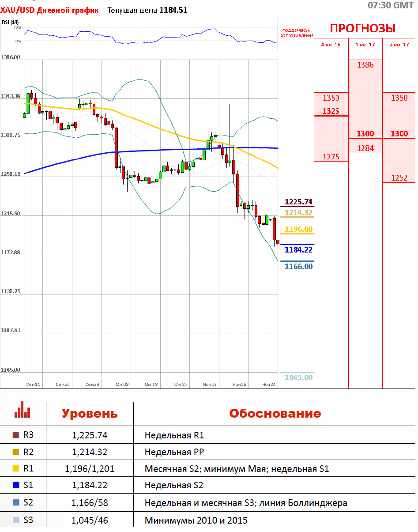418x532 pixels.
Task: Click the red bar chart icon in table header
Action: [22, 410]
